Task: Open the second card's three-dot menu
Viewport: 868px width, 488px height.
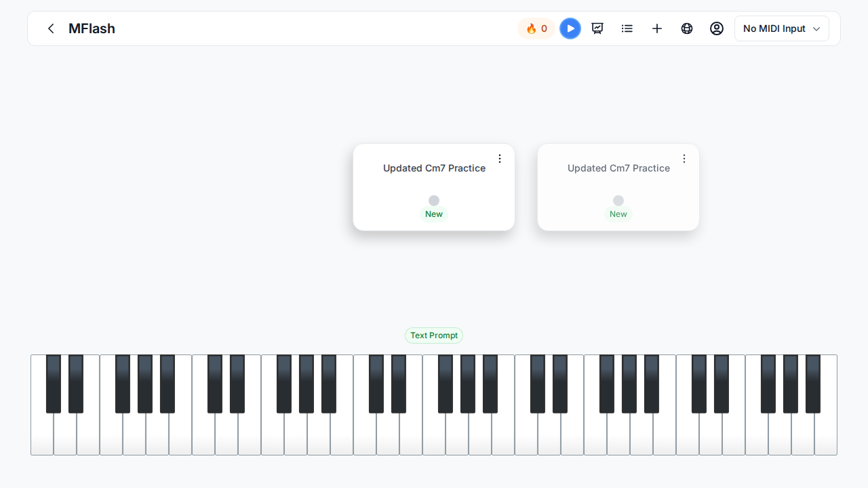Action: pos(684,159)
